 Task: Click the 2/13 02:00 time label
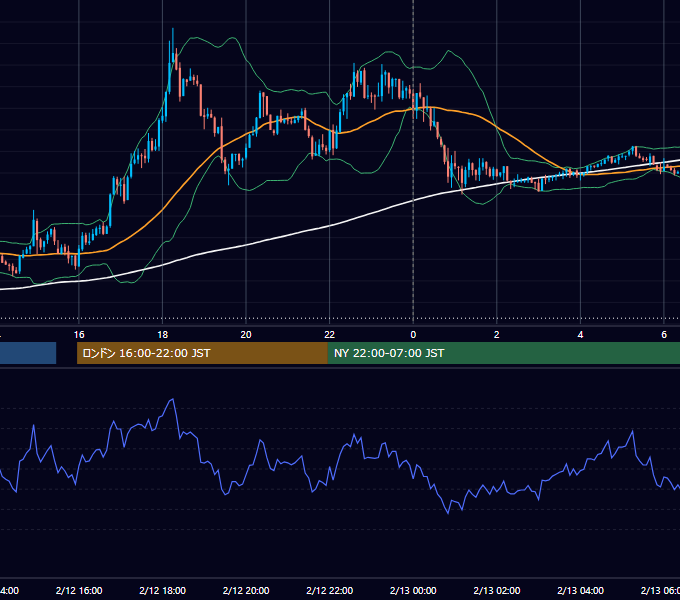click(x=497, y=590)
